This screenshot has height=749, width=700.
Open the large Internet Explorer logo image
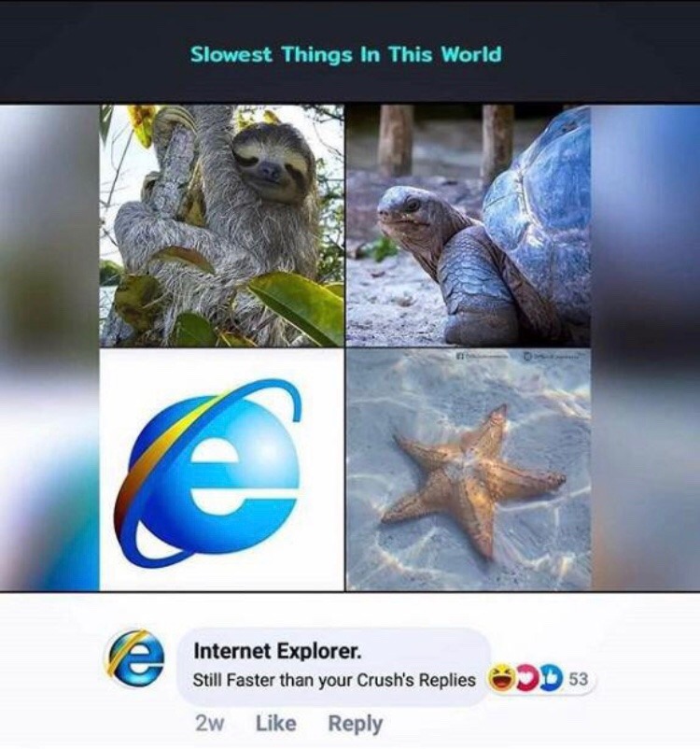coord(221,470)
